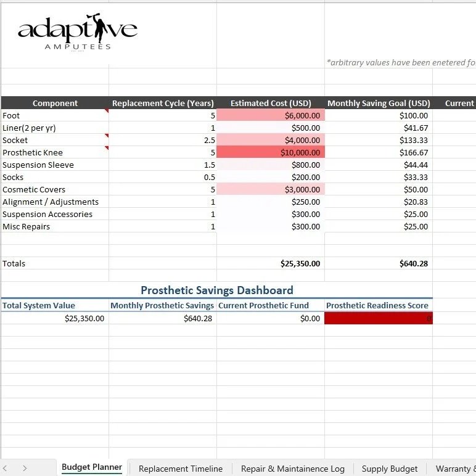Screen dimensions: 476x476
Task: Select the $0.00 Current Prosthetic Fund value
Action: [271, 318]
